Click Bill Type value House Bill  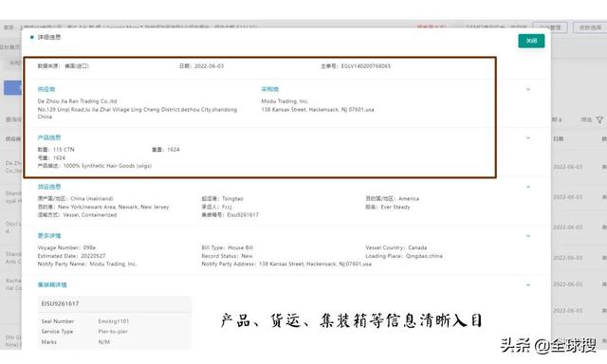(x=240, y=247)
